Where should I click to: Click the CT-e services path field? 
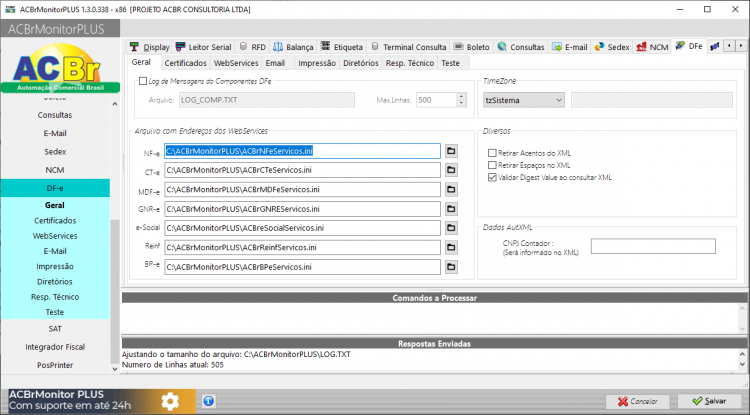click(302, 170)
